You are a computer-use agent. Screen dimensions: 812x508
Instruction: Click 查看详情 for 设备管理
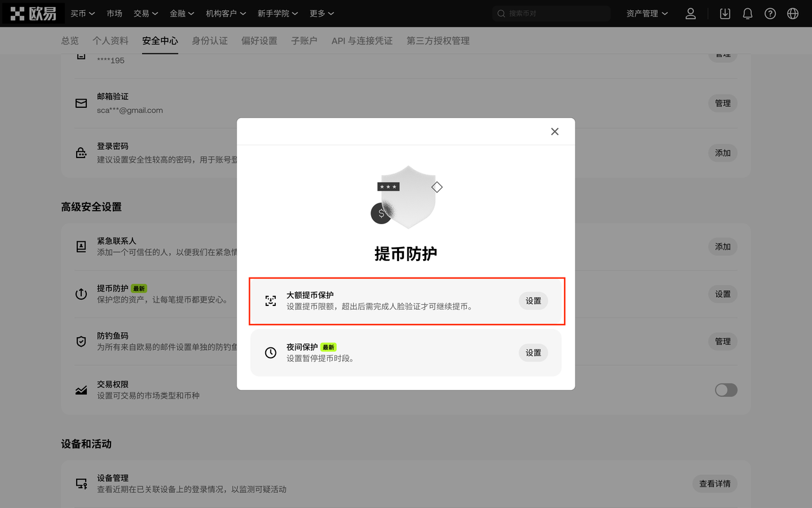tap(714, 483)
